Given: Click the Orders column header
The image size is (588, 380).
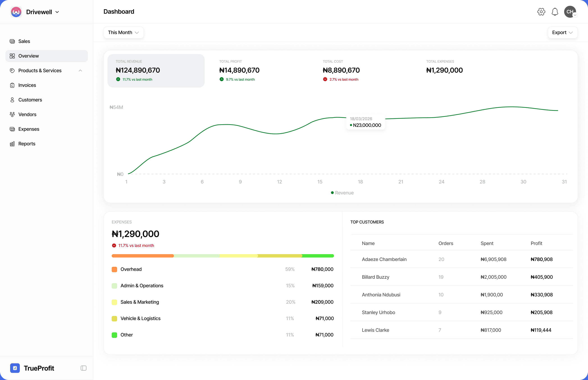Looking at the screenshot, I should tap(446, 243).
